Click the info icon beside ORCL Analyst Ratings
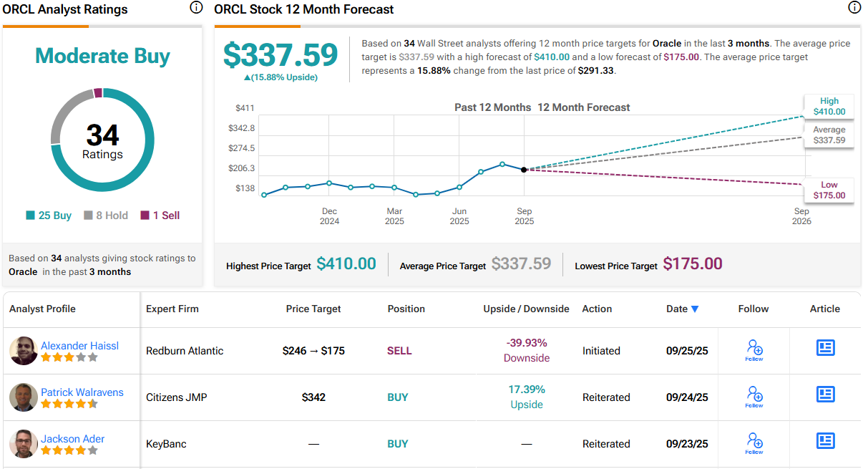Screen dimensions: 868x469 click(196, 8)
